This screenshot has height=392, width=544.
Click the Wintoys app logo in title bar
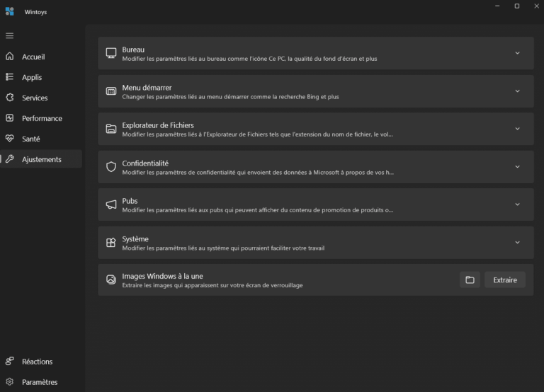pos(9,11)
